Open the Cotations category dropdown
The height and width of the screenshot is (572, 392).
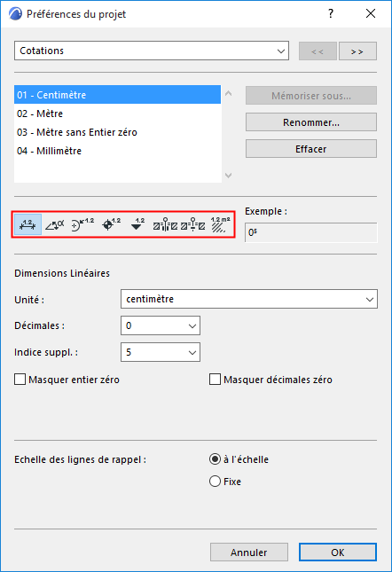tap(152, 51)
